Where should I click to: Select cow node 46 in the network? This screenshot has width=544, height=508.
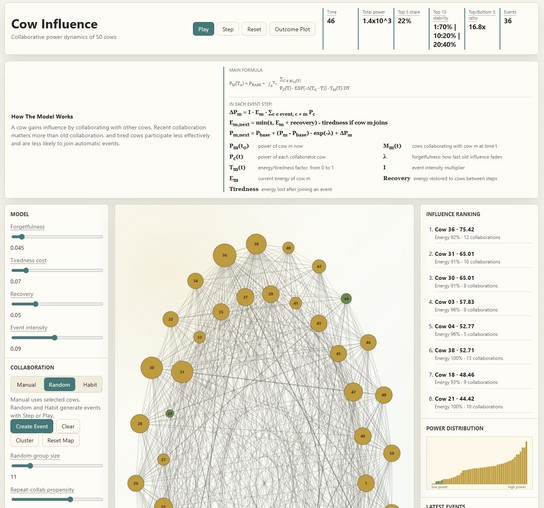coord(368,342)
